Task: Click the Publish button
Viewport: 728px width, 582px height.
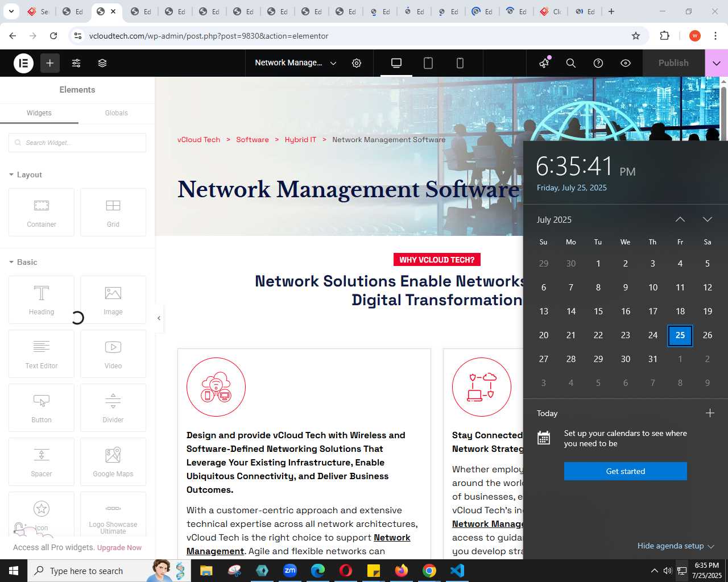Action: tap(673, 63)
